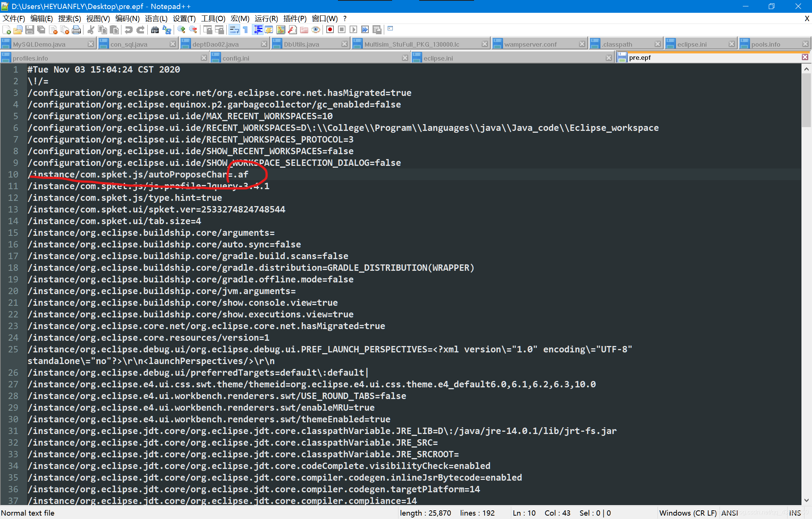The height and width of the screenshot is (519, 812).
Task: Click the Paste clipboard icon
Action: 114,30
